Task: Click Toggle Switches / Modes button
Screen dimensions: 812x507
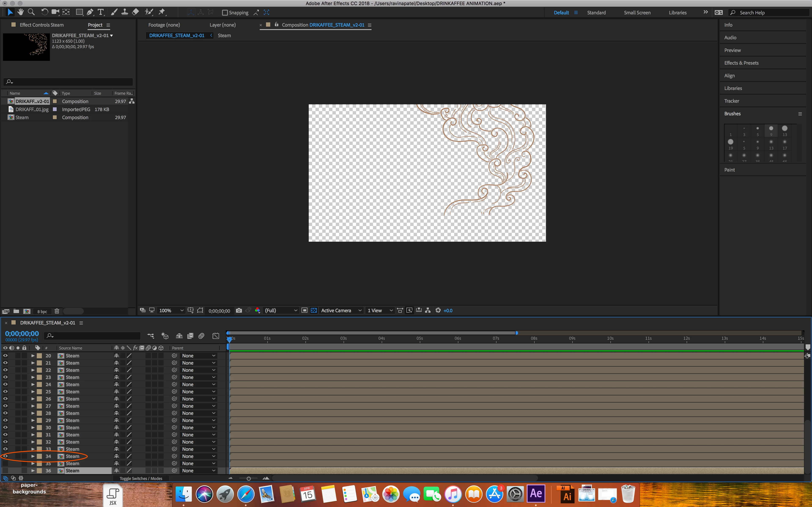Action: [x=141, y=478]
